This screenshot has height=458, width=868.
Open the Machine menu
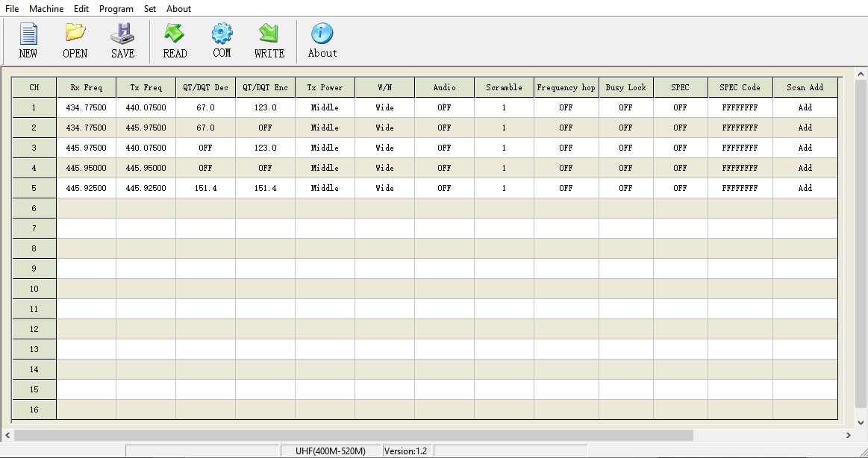tap(46, 9)
